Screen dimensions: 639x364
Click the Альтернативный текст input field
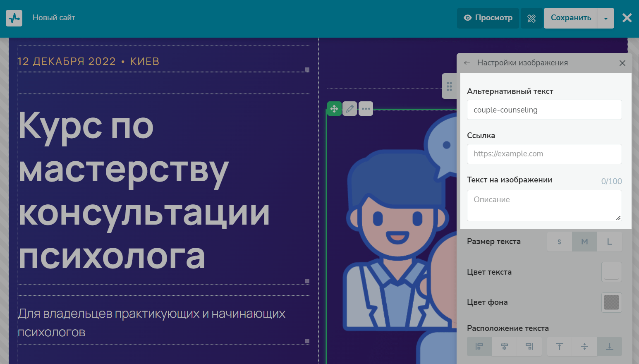coord(544,110)
